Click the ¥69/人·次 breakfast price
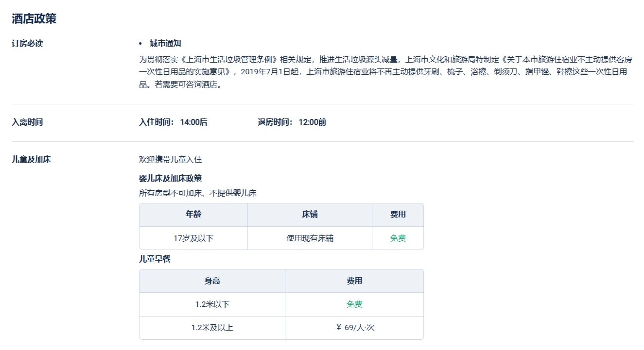The height and width of the screenshot is (350, 644). pos(355,328)
